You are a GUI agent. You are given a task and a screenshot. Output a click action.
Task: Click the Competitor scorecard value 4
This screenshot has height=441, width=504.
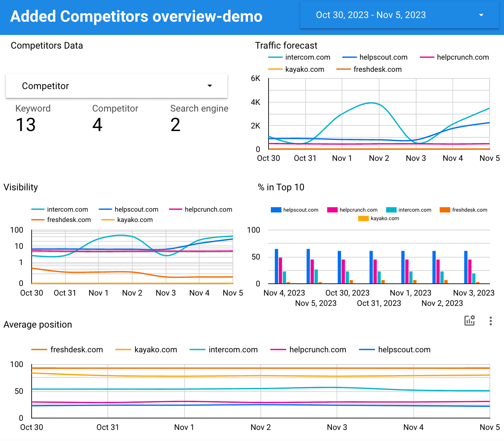[97, 125]
